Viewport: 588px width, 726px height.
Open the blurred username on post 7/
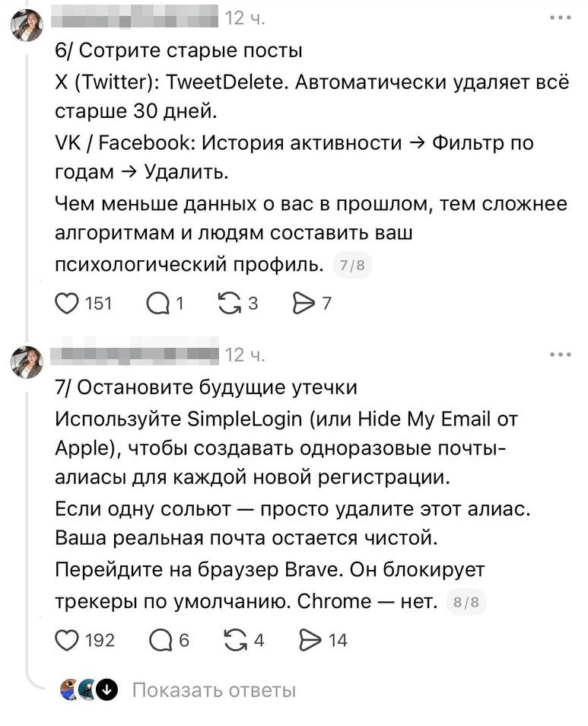pyautogui.click(x=137, y=355)
